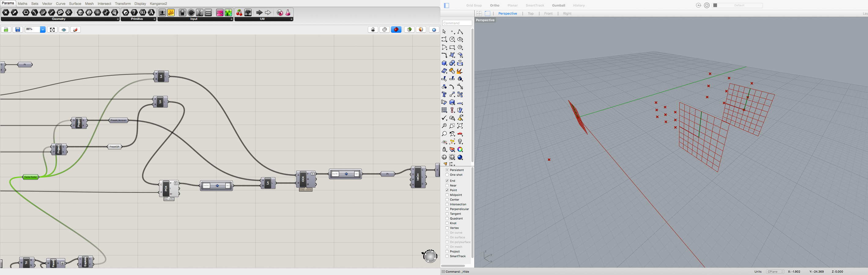Select the Boolean parameter icon in Primitive panel
The width and height of the screenshot is (868, 275).
(x=126, y=13)
